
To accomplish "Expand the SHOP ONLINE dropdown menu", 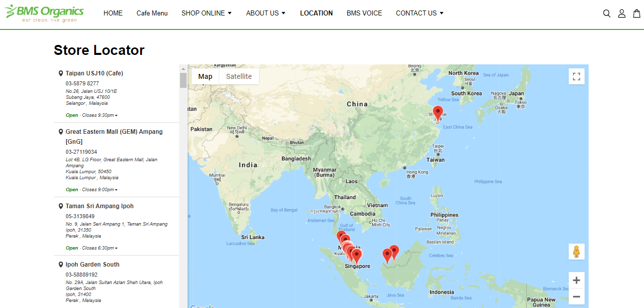I will [207, 13].
